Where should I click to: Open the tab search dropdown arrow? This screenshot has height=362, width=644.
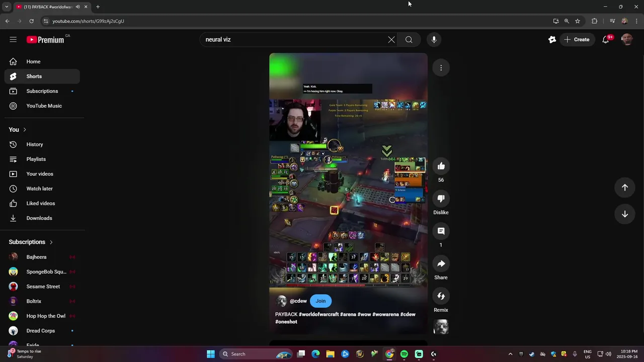[x=7, y=7]
